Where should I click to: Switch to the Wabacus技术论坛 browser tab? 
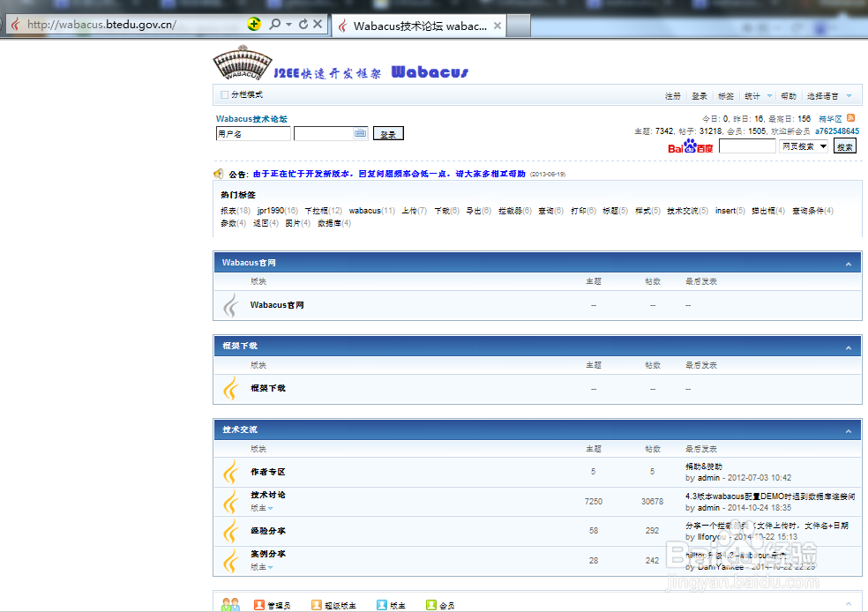pyautogui.click(x=419, y=26)
